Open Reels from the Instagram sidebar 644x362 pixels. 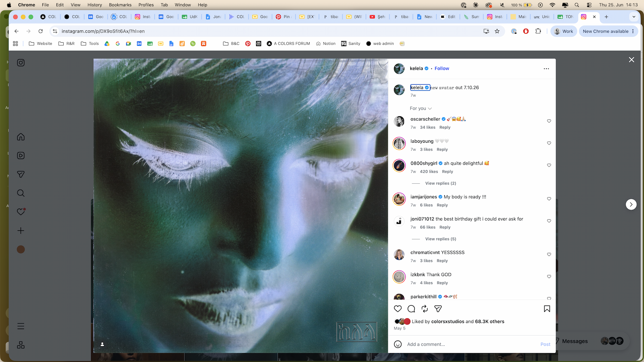point(21,156)
